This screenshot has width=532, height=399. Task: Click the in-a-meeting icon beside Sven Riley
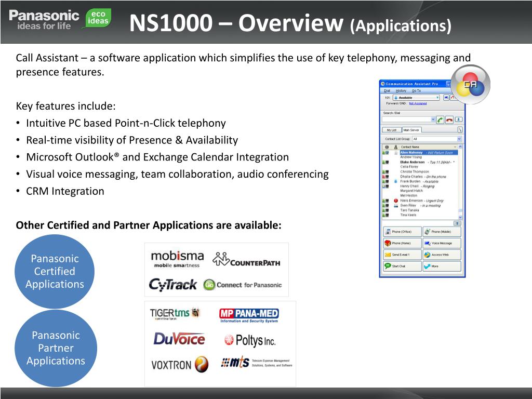point(395,205)
